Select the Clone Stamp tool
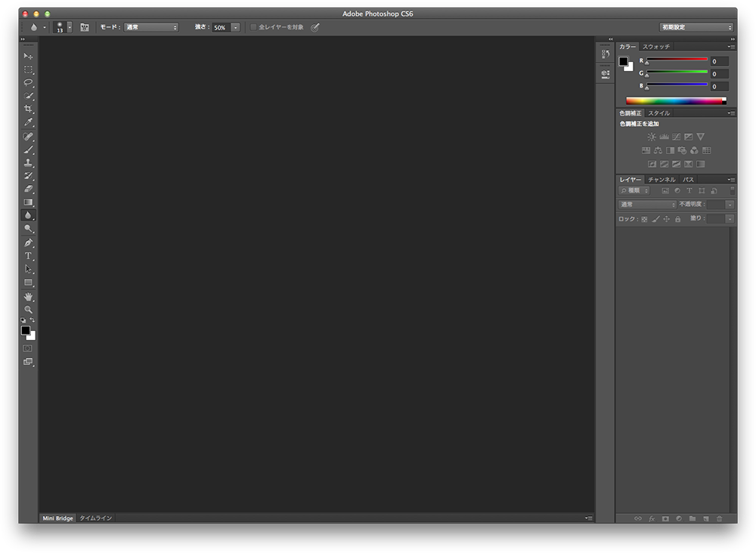756x553 pixels. (x=28, y=163)
